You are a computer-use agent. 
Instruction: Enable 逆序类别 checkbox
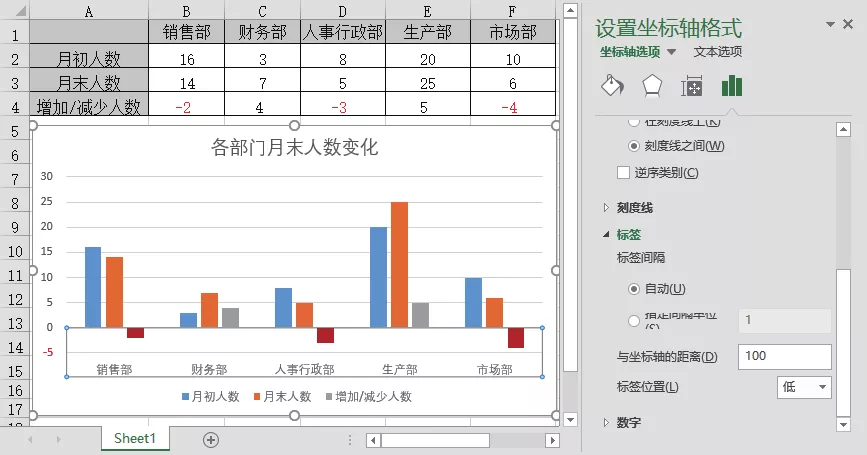click(x=623, y=172)
